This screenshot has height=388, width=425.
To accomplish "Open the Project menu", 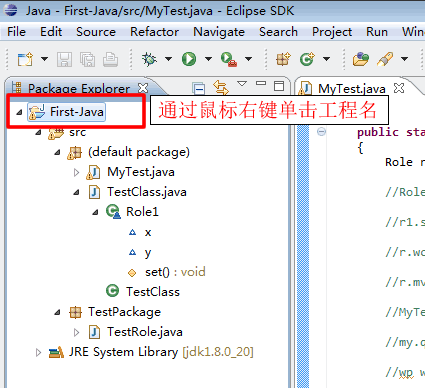I will coord(332,32).
